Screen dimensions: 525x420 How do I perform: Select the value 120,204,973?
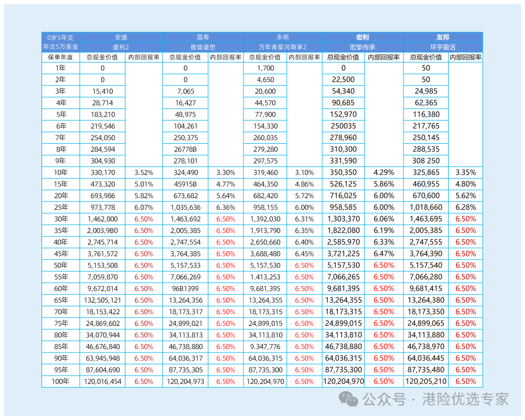[x=185, y=382]
